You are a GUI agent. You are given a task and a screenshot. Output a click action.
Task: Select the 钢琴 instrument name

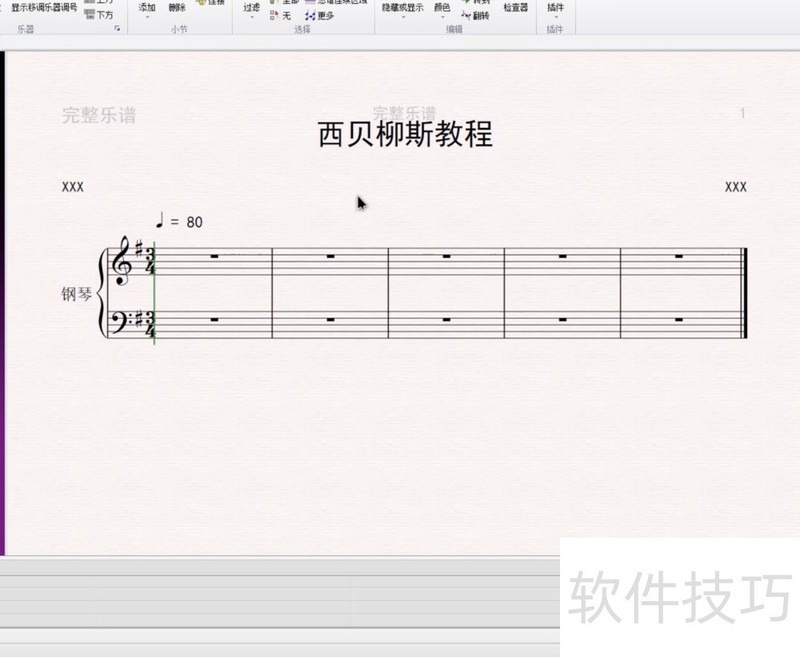[77, 294]
